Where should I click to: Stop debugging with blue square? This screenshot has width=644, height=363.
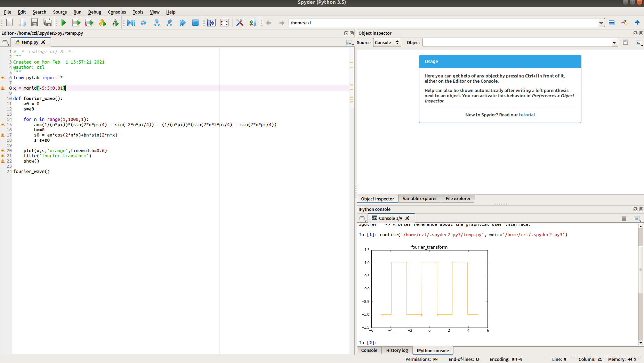point(195,23)
